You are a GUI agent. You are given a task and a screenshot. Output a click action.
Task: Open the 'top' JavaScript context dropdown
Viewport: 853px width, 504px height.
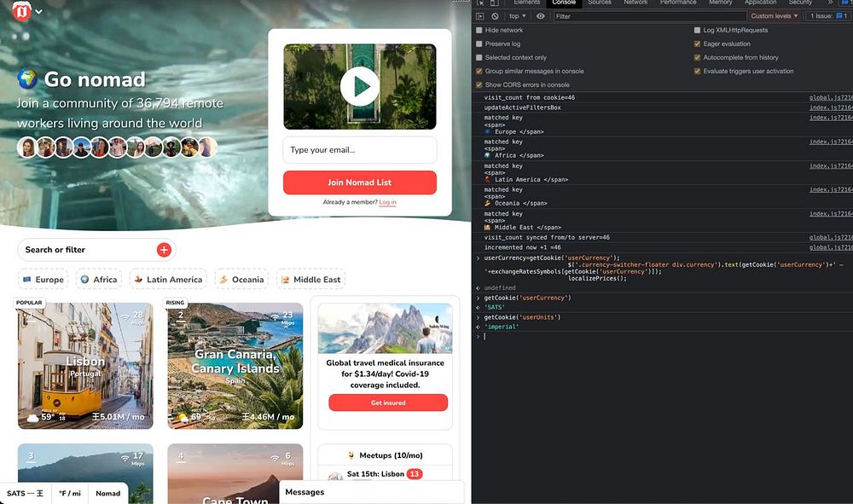tap(518, 16)
